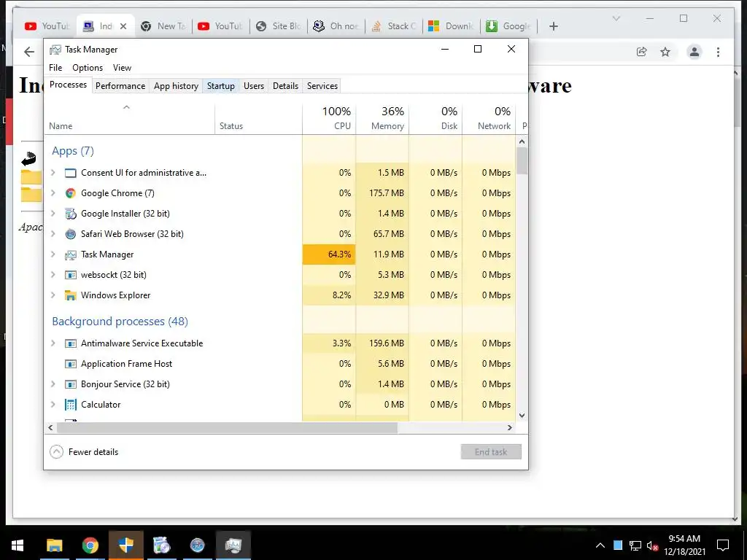Open File Explorer from taskbar
747x560 pixels.
(x=54, y=545)
